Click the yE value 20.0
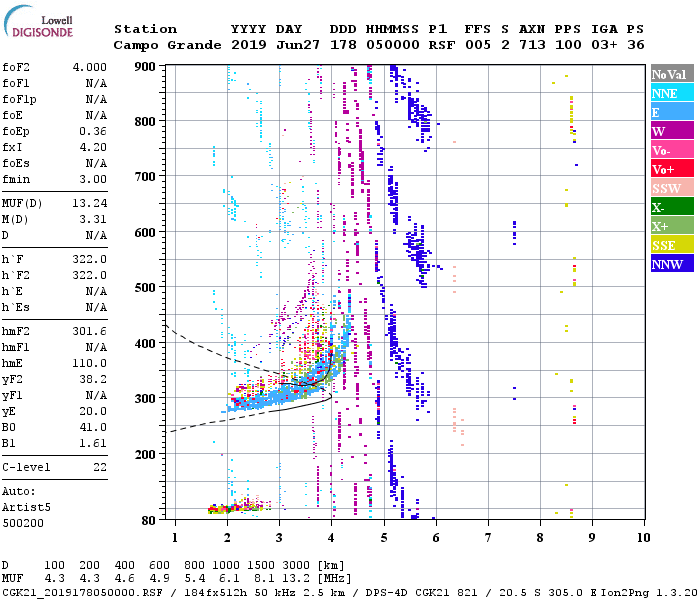This screenshot has width=700, height=600. 93,411
